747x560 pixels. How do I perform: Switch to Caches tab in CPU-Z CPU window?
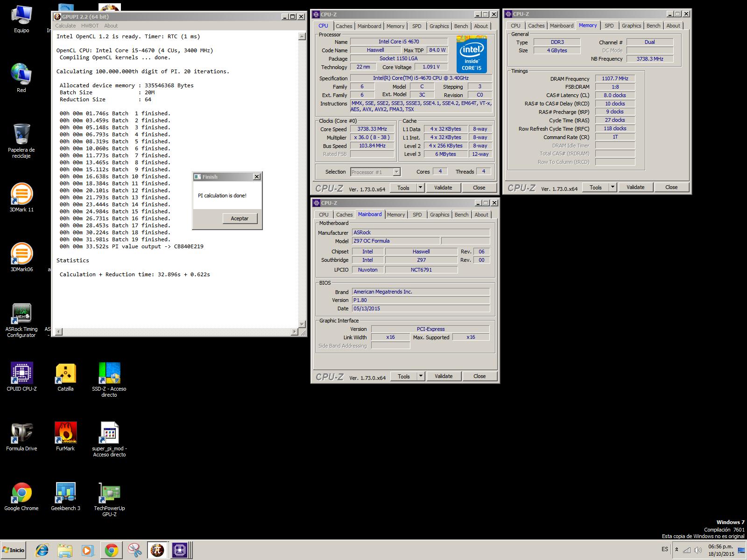344,26
